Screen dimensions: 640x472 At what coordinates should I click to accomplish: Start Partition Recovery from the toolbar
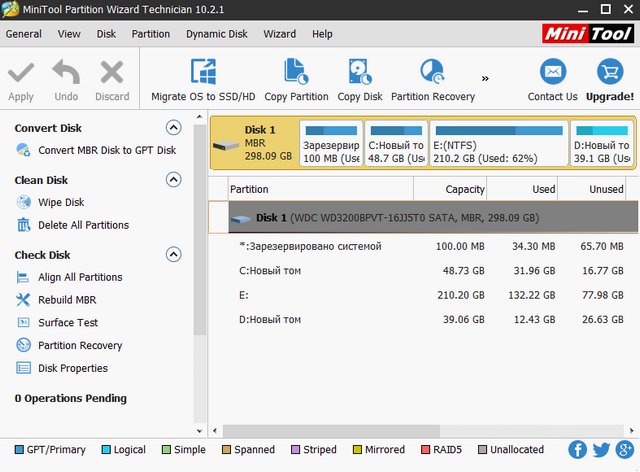click(x=432, y=73)
